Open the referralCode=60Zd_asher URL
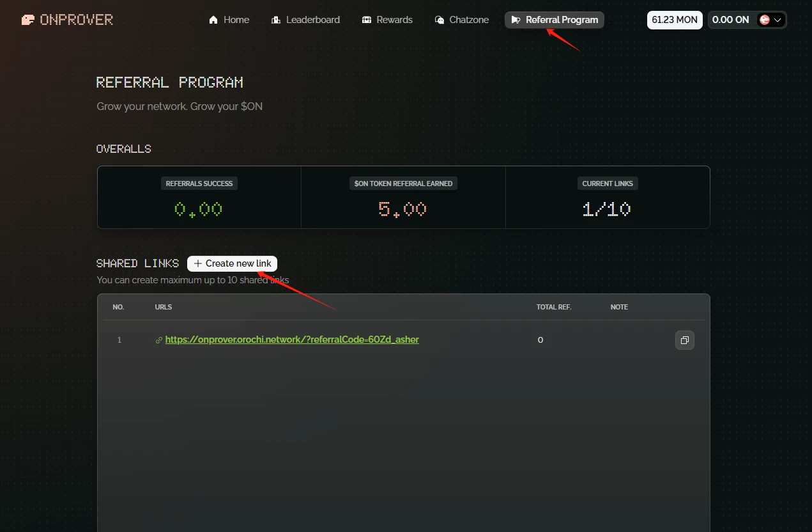Viewport: 812px width, 532px height. point(292,340)
